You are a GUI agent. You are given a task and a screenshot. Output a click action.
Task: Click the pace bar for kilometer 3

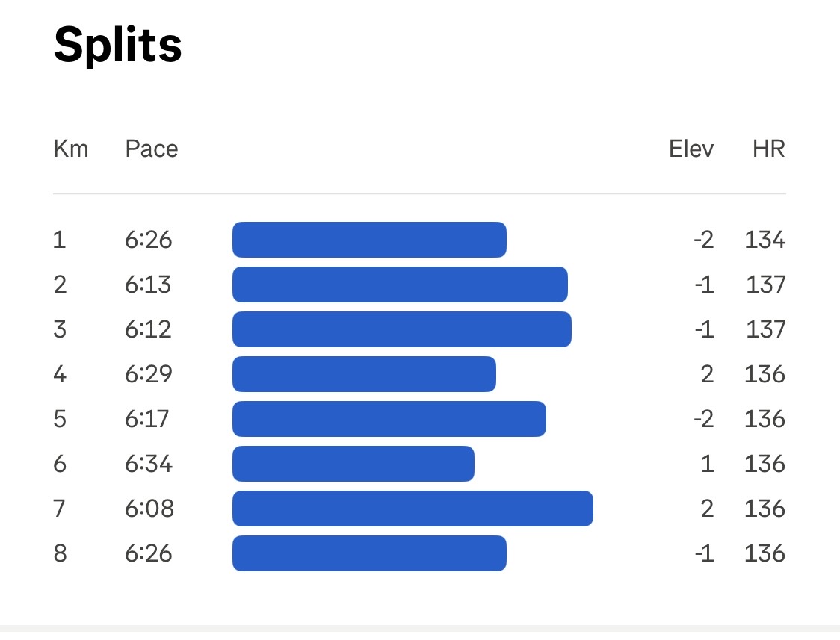pyautogui.click(x=402, y=329)
